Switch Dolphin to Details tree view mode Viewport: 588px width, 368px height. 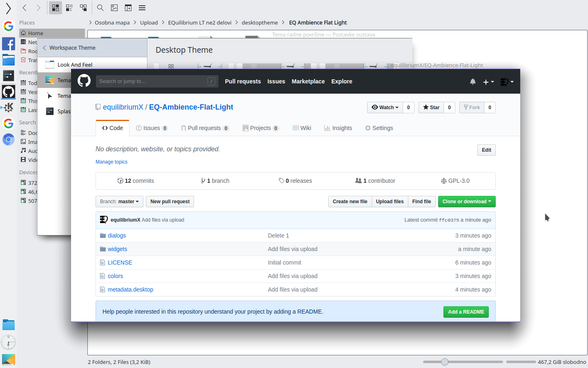pos(83,8)
